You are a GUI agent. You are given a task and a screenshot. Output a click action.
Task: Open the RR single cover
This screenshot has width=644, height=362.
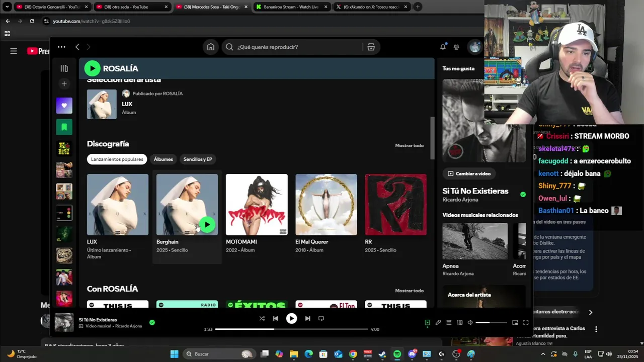tap(395, 205)
